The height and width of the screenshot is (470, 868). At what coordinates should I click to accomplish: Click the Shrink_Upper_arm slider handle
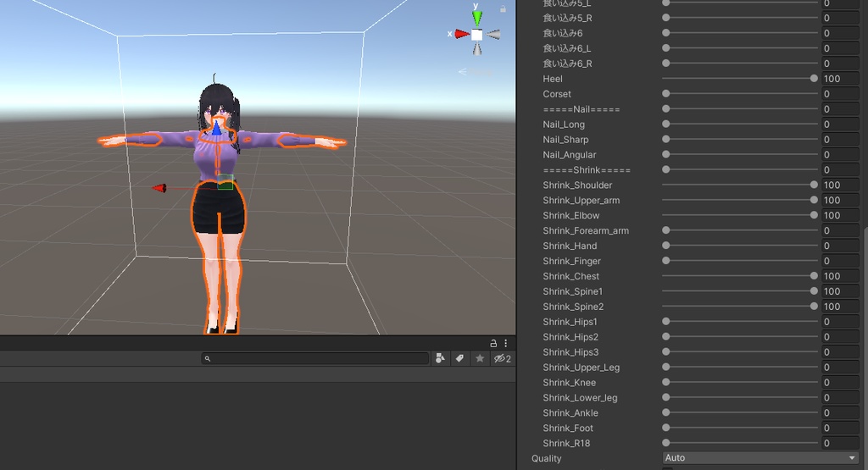point(814,200)
